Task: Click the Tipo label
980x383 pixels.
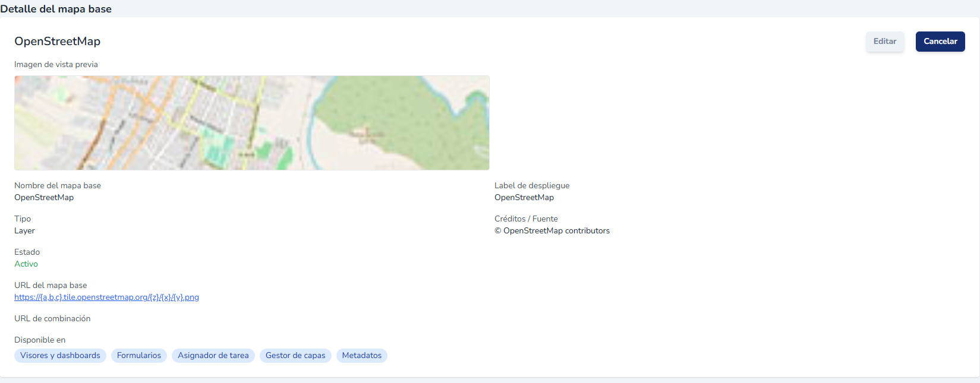Action: point(23,219)
